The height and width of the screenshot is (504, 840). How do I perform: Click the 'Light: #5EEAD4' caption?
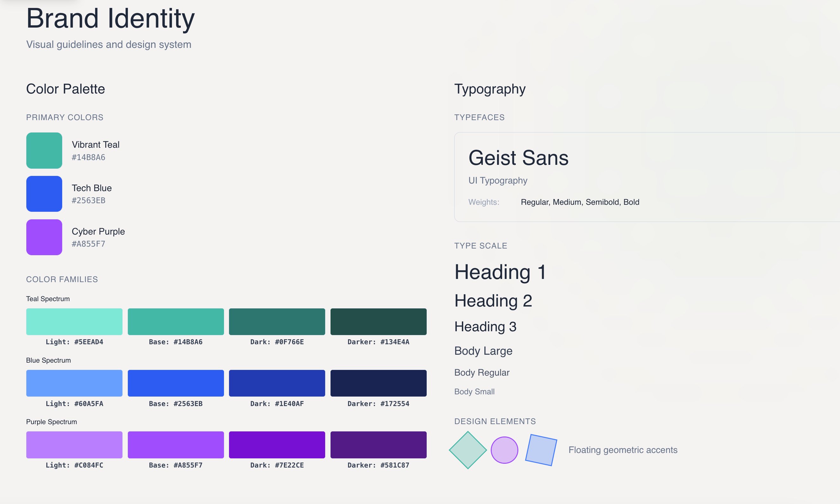pos(75,342)
